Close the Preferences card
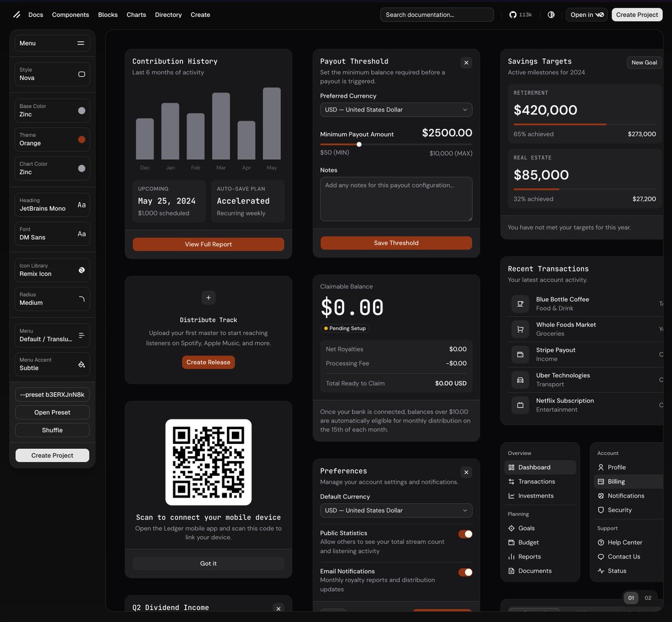 coord(466,472)
